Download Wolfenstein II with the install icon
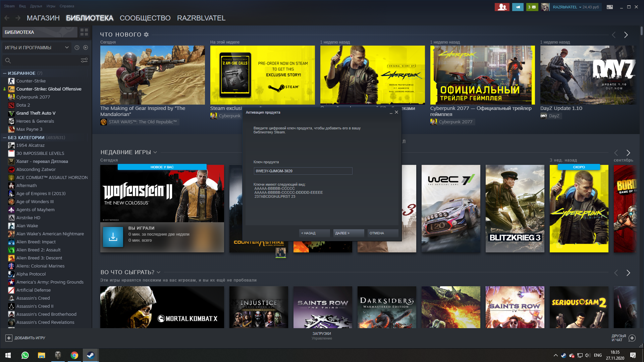The width and height of the screenshot is (644, 362). tap(113, 237)
